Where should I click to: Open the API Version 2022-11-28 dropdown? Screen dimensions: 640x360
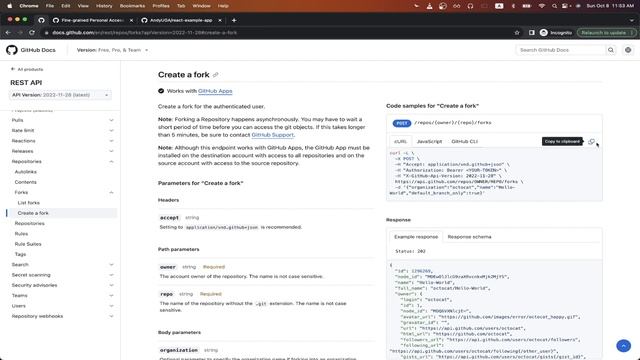60,95
